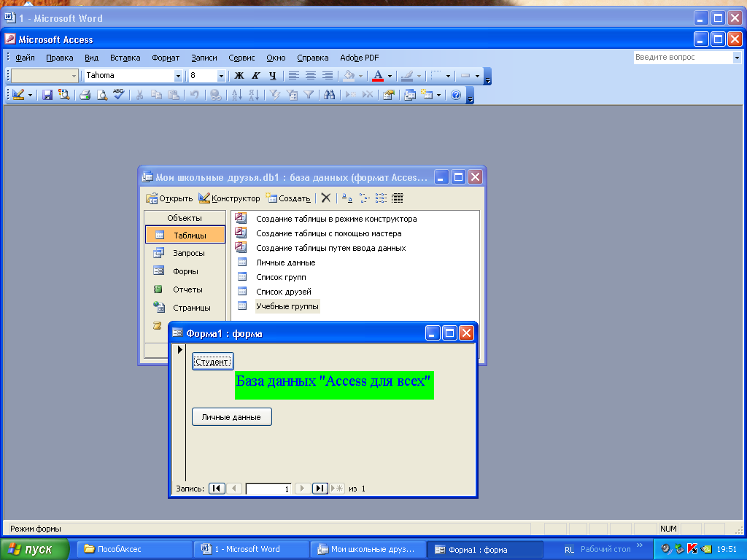Open the font size 8 dropdown
747x560 pixels.
click(x=220, y=76)
